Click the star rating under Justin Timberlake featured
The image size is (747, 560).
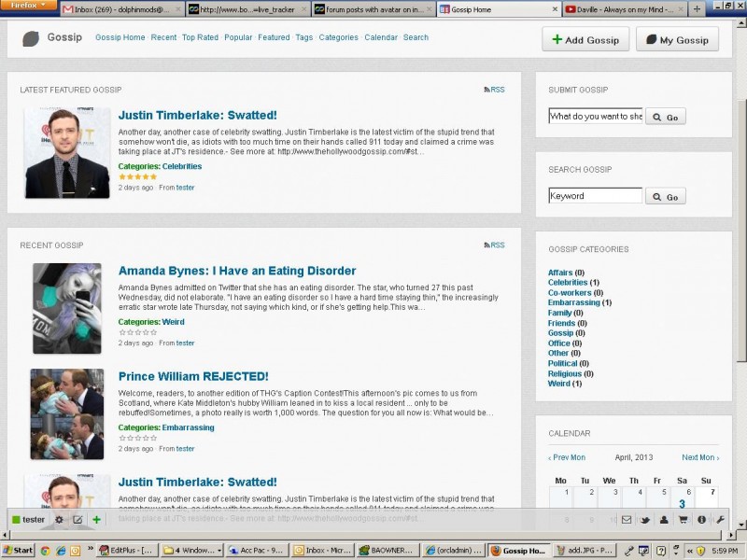click(137, 176)
